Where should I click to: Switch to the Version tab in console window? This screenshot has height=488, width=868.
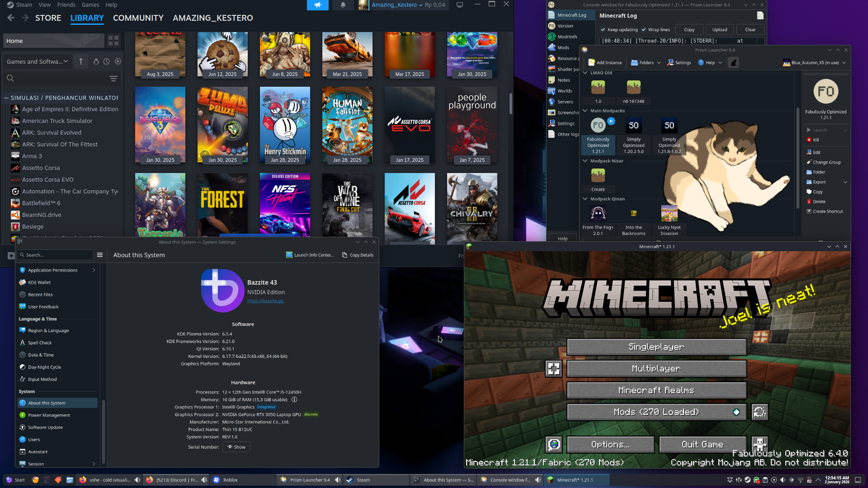[x=565, y=25]
